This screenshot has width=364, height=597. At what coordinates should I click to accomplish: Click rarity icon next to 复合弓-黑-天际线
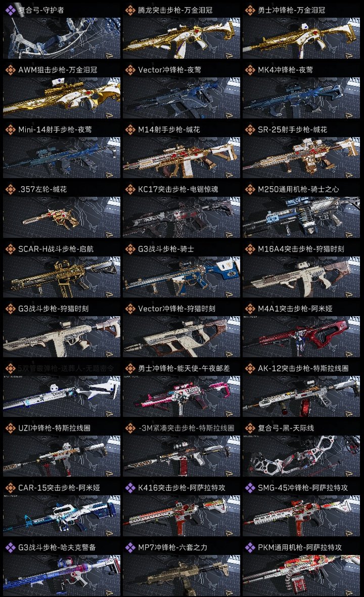click(x=250, y=428)
